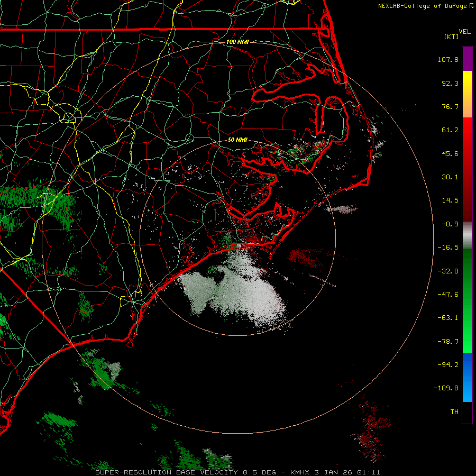Click the TH threshold label
Viewport: 476px width, 476px height.
click(x=454, y=411)
